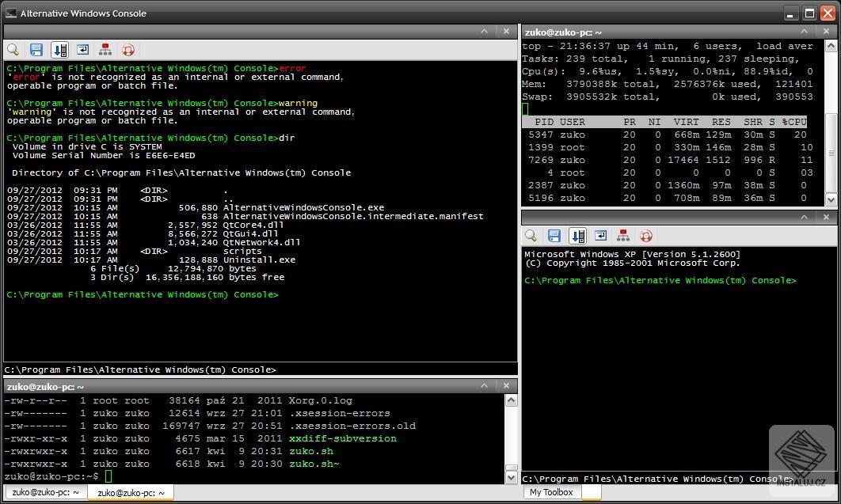Switch to the first zuko@zuko-pc tab

[x=46, y=493]
